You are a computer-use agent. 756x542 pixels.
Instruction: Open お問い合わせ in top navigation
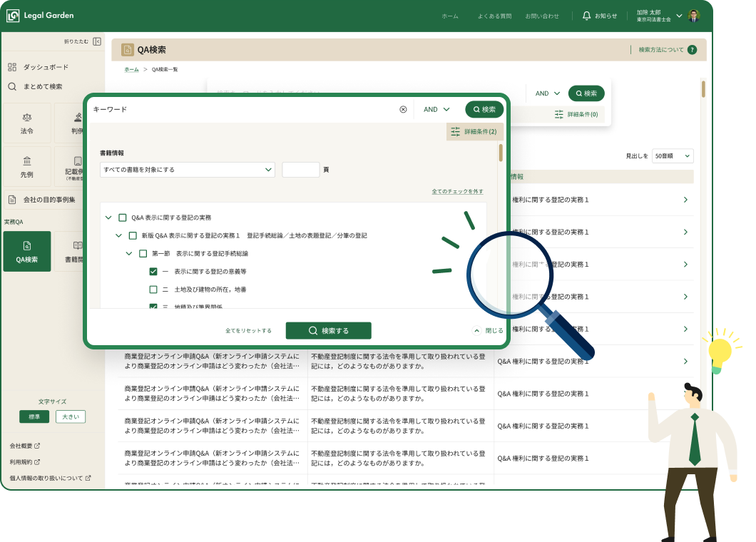542,16
